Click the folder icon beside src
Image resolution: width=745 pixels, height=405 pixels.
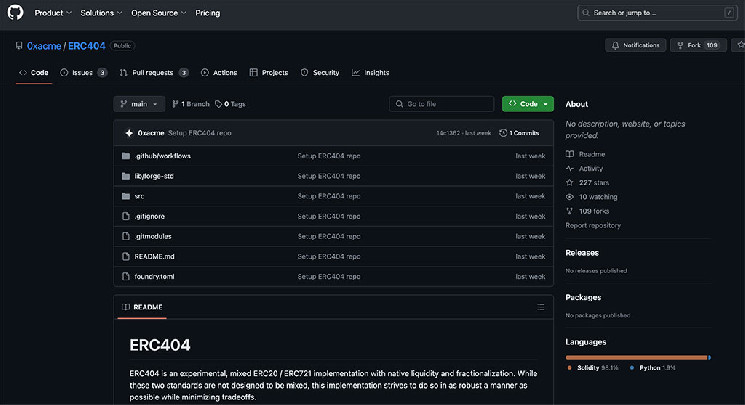point(125,196)
